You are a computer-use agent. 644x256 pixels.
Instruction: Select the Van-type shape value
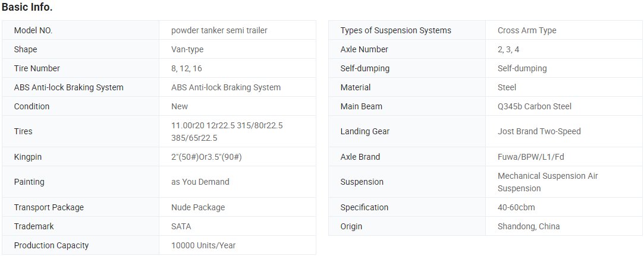click(x=187, y=49)
